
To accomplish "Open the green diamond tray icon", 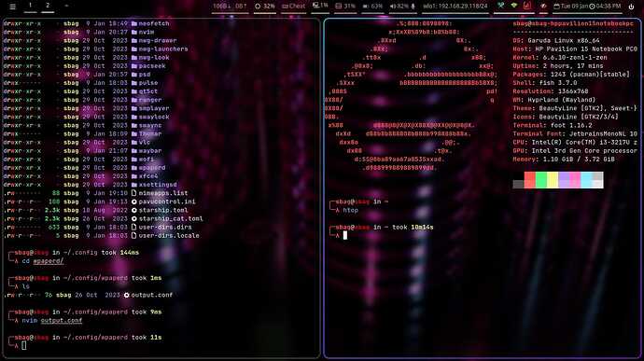I will pyautogui.click(x=514, y=6).
